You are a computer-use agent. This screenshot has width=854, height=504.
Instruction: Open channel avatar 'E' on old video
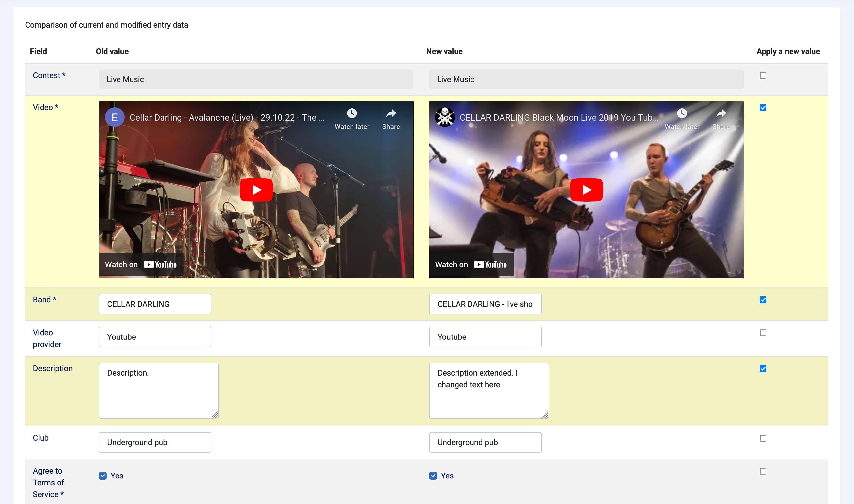[115, 117]
